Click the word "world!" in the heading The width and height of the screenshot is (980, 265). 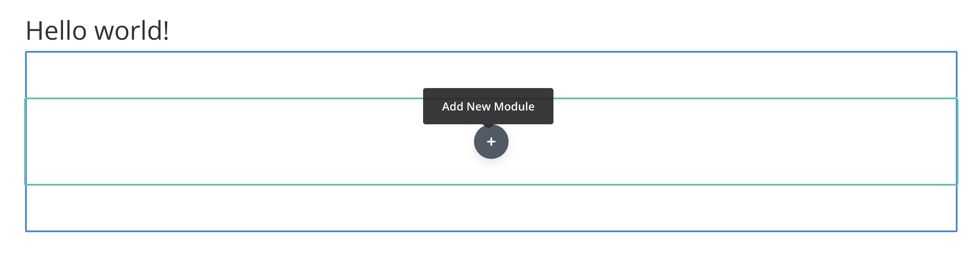point(132,31)
